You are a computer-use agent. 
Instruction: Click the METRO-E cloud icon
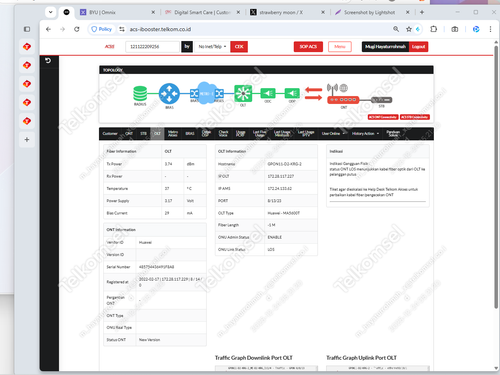[206, 93]
